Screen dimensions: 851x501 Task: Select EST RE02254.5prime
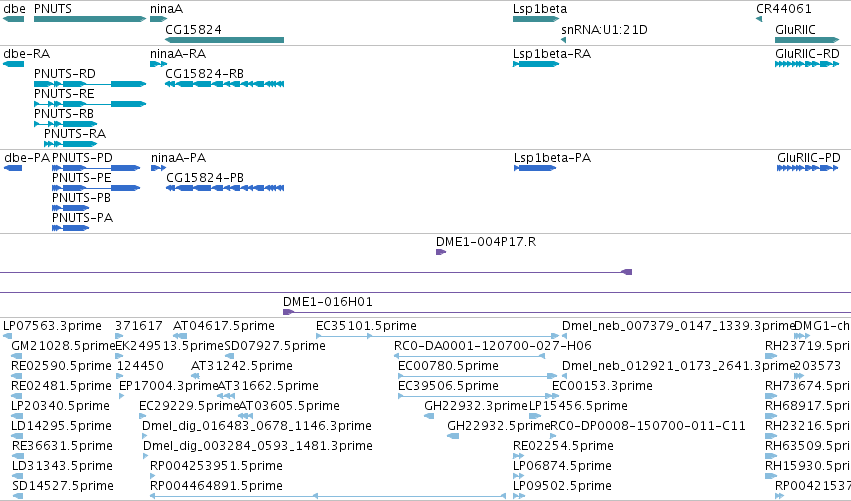click(563, 446)
